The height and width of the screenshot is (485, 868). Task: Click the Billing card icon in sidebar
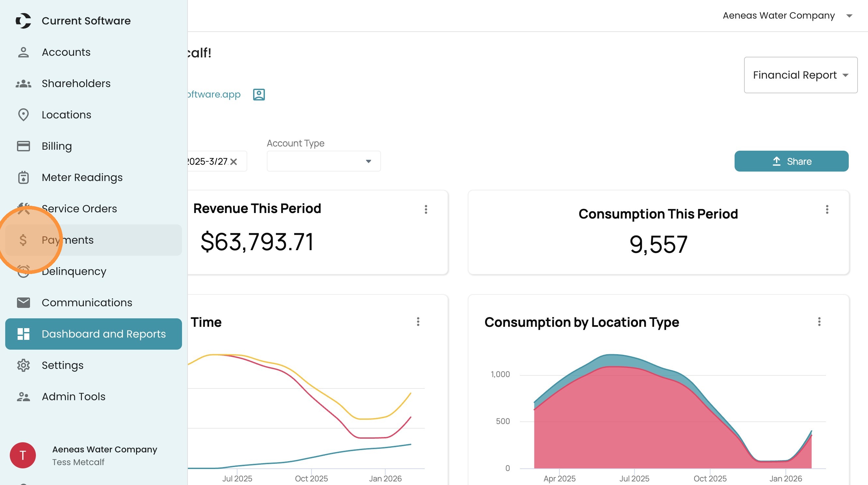(x=23, y=146)
